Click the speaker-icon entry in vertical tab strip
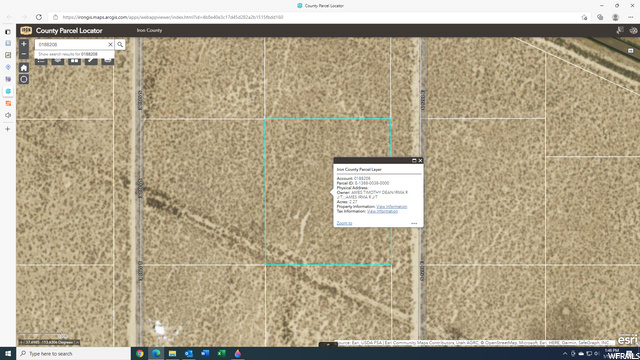Viewport: 640px width, 360px height. tap(8, 115)
